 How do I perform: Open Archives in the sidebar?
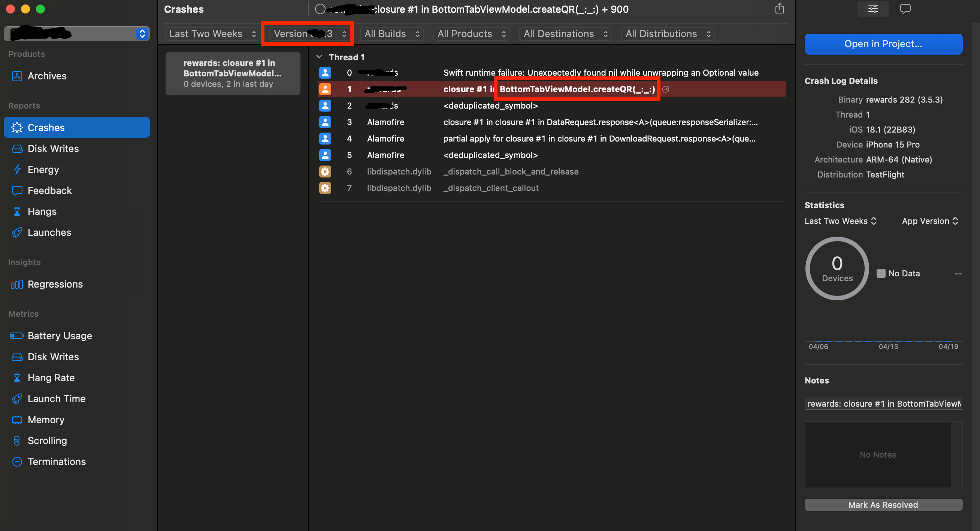pyautogui.click(x=47, y=76)
